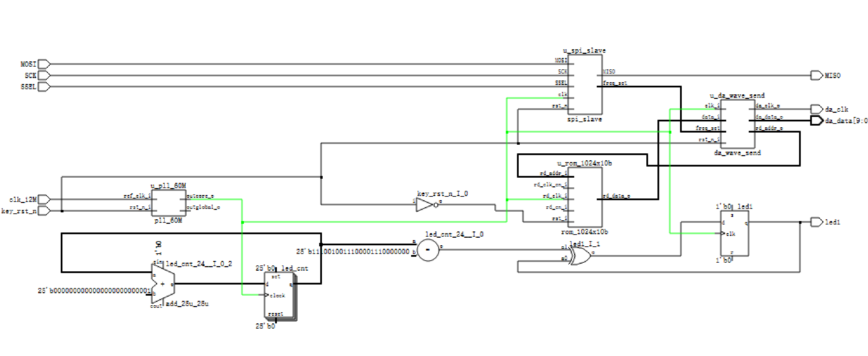Select the u_pll_60M PLL block
Image resolution: width=868 pixels, height=356 pixels.
pyautogui.click(x=169, y=203)
